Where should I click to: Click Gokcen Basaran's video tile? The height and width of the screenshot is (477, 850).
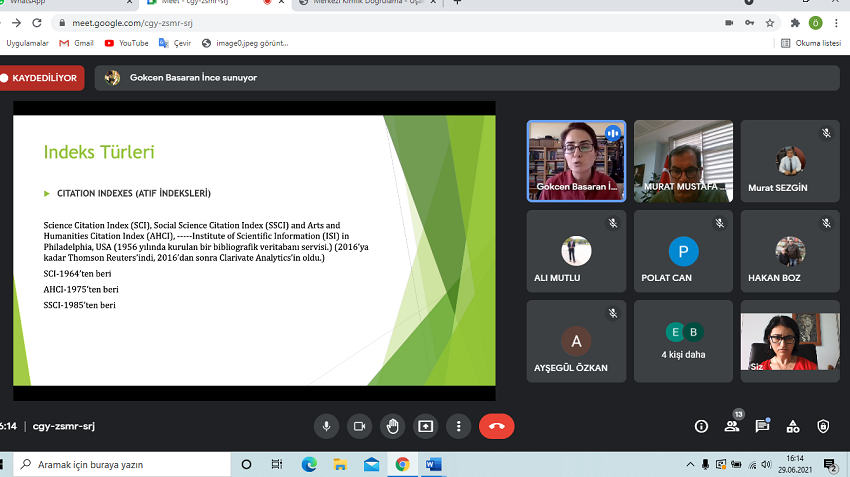tap(576, 160)
